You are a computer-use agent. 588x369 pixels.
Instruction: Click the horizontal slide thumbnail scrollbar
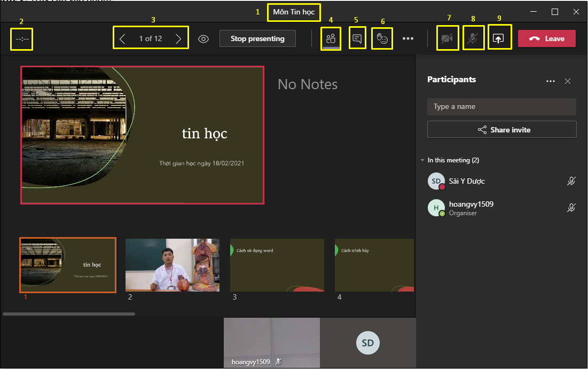tap(69, 314)
